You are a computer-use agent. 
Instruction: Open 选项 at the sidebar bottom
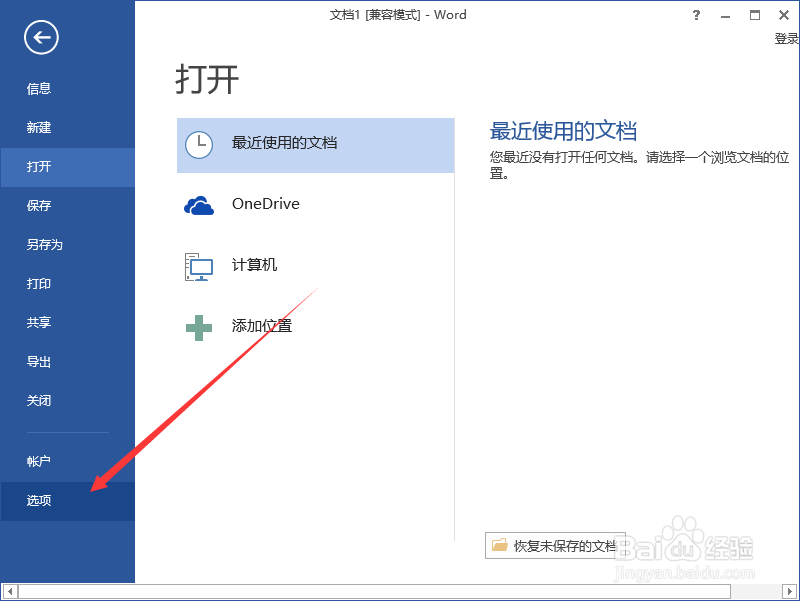coord(67,501)
